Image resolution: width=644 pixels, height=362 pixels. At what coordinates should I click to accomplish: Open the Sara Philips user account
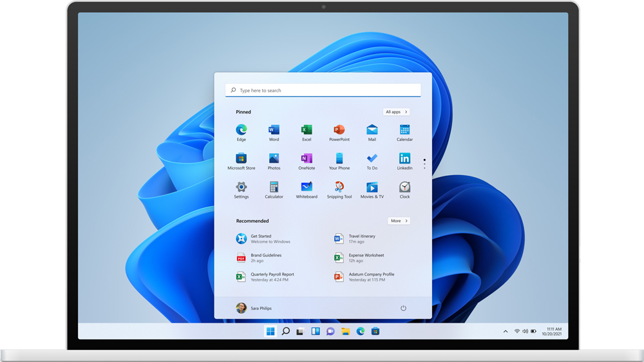pyautogui.click(x=253, y=308)
